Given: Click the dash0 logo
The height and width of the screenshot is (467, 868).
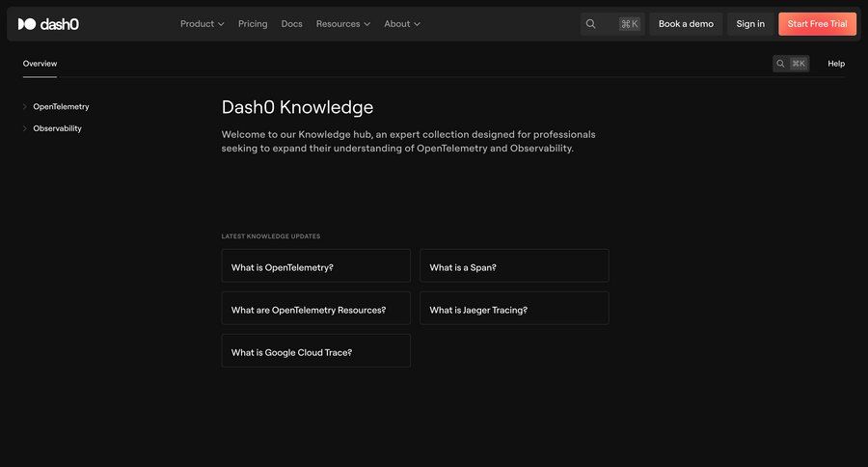Looking at the screenshot, I should [48, 24].
